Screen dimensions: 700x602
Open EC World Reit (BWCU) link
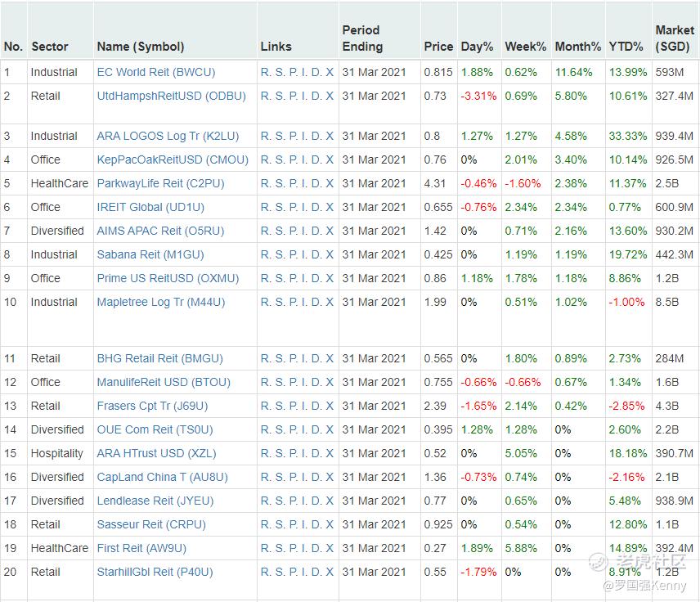tap(156, 72)
